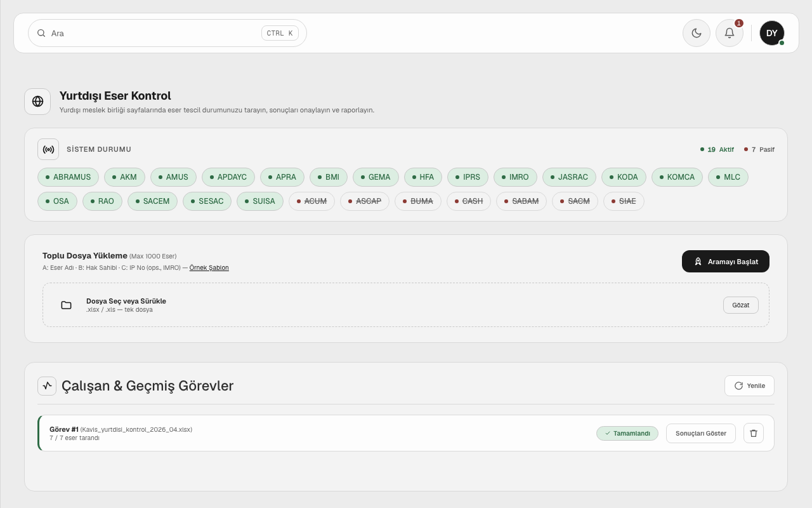Open the Örnek Şablon link

pos(209,268)
